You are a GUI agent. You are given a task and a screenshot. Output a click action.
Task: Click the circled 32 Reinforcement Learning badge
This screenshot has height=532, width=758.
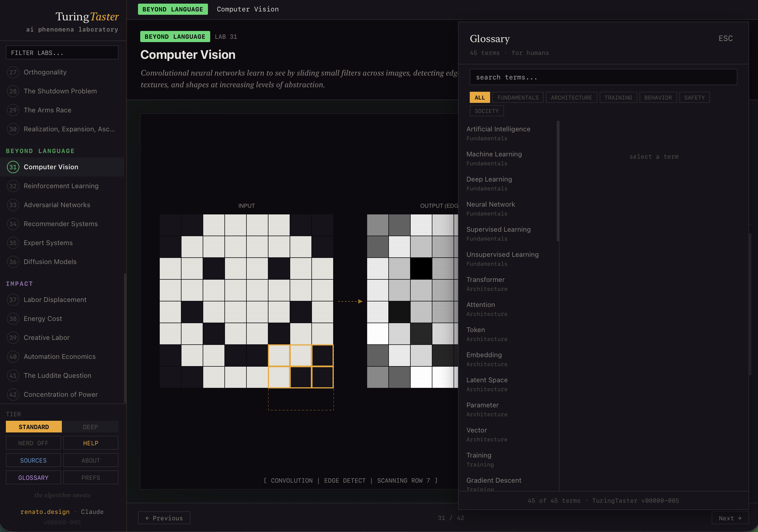point(13,186)
